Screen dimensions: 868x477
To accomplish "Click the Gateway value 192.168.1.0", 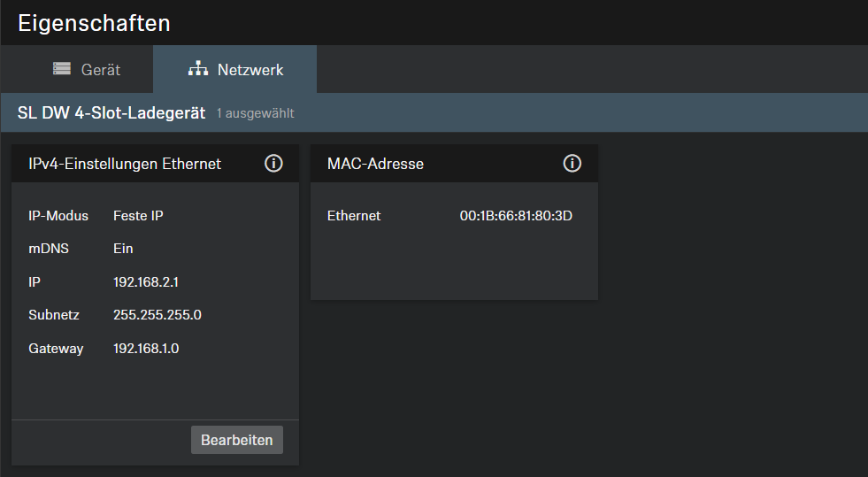I will [x=146, y=349].
